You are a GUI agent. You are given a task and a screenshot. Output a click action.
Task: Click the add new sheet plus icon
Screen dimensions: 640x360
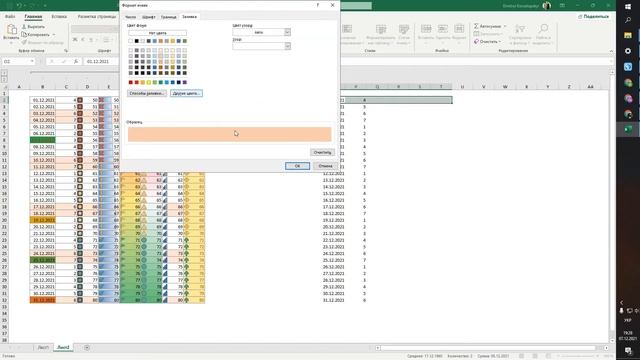coord(87,347)
